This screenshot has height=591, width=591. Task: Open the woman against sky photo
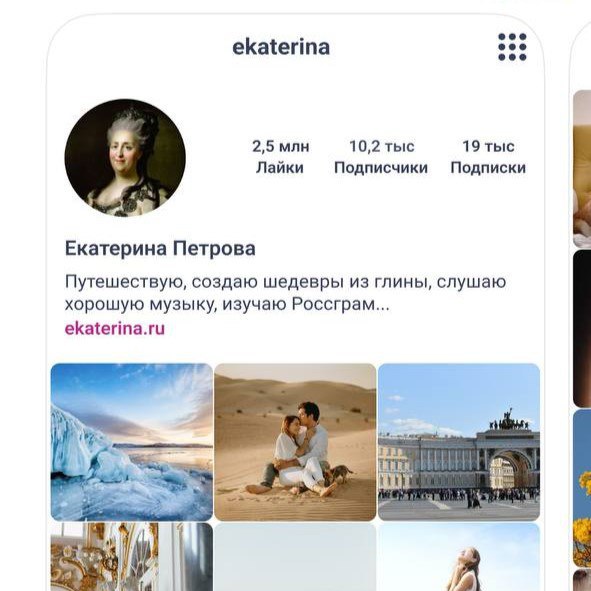(459, 557)
